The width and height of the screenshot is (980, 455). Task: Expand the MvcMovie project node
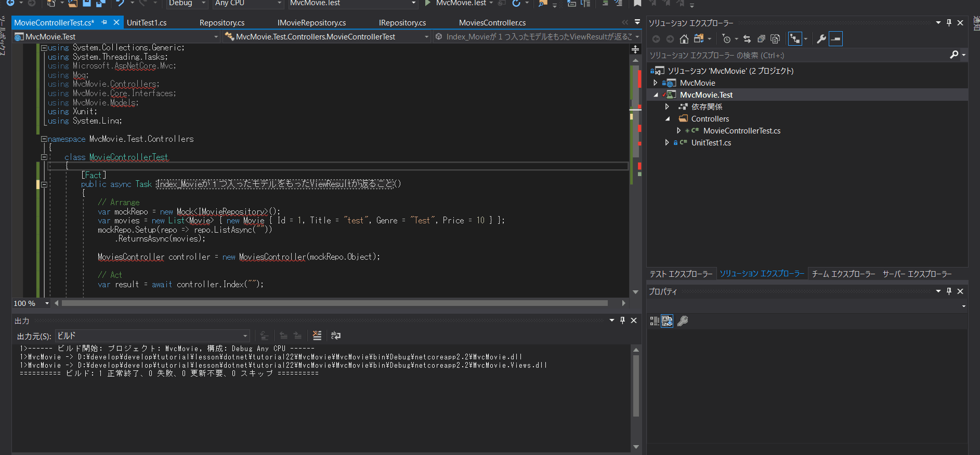tap(655, 83)
